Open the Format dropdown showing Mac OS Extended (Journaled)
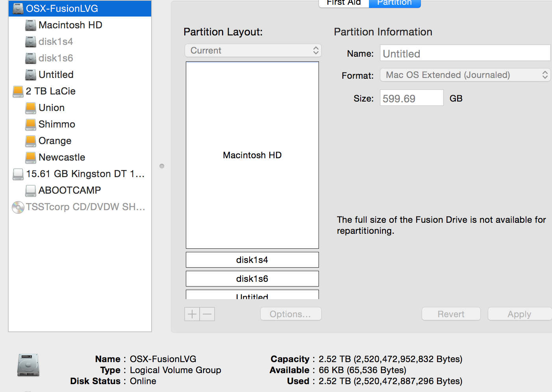This screenshot has height=392, width=552. pyautogui.click(x=465, y=75)
